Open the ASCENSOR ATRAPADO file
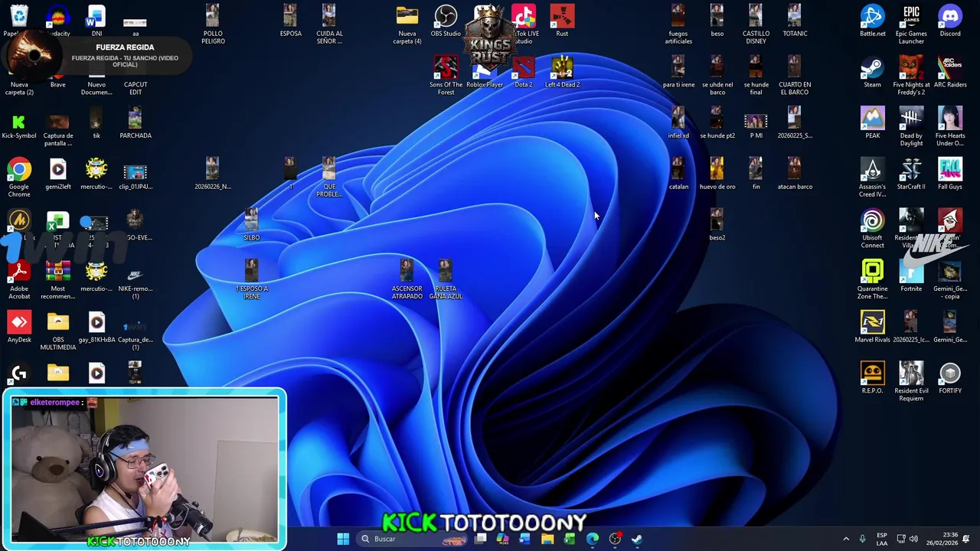This screenshot has height=551, width=980. tap(407, 279)
